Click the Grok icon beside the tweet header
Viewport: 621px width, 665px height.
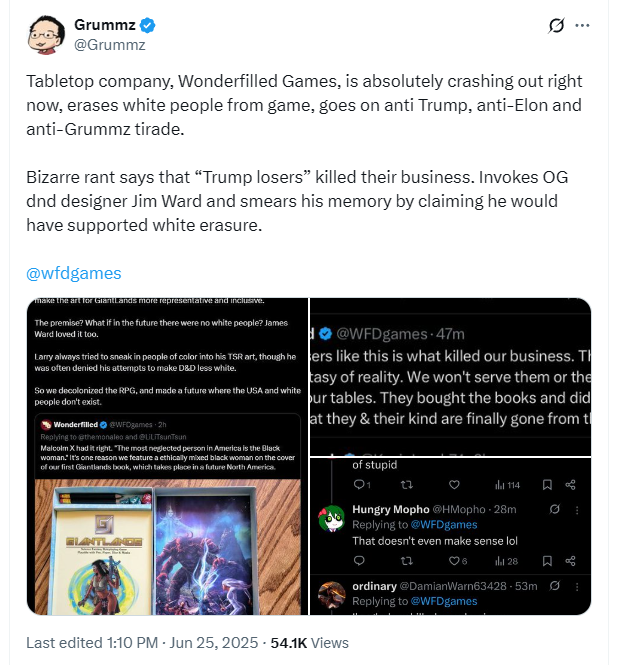(556, 26)
